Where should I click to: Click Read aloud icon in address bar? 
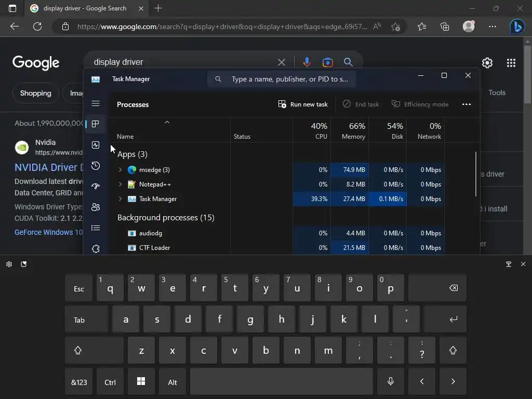[377, 26]
